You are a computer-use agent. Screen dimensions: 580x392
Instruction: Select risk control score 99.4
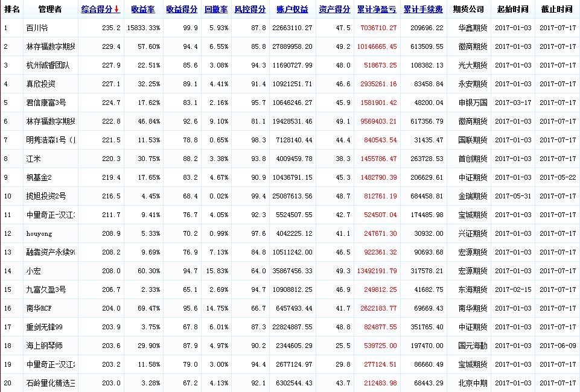coord(258,196)
